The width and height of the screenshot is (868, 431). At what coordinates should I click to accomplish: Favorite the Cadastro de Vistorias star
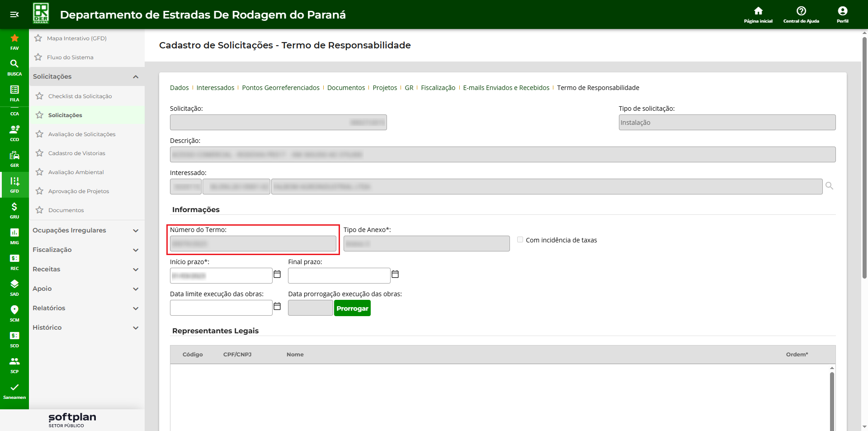click(x=40, y=153)
